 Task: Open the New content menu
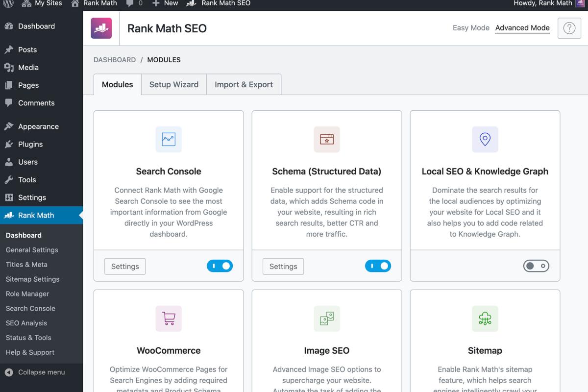pos(165,4)
